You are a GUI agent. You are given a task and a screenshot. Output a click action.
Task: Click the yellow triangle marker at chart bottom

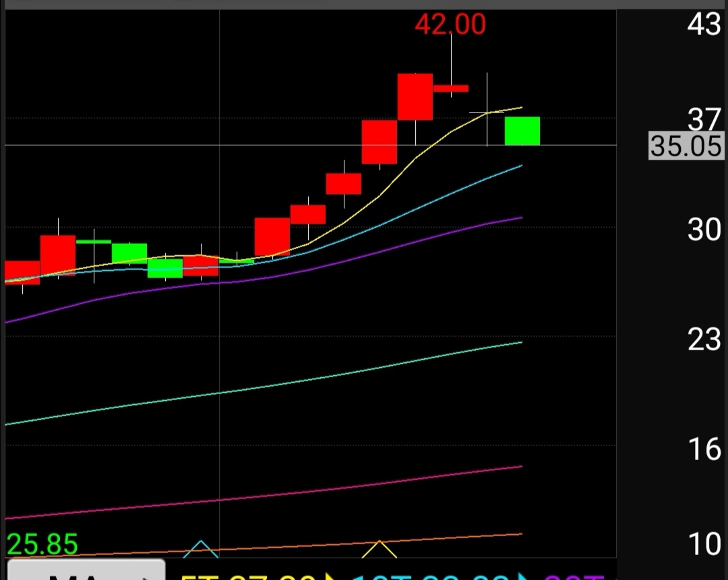point(380,548)
